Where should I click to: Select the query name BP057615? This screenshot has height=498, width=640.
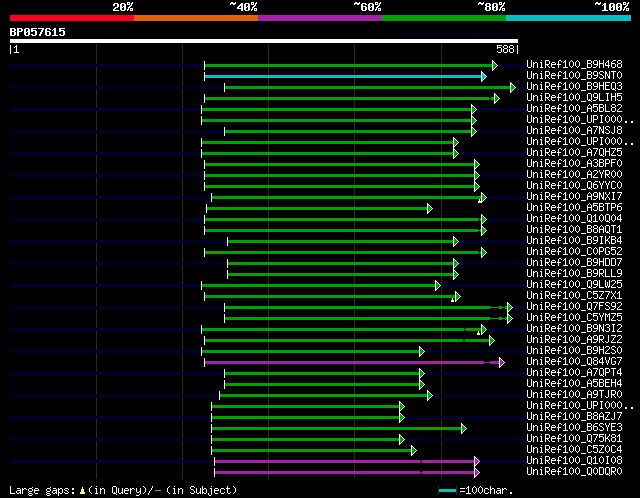38,32
